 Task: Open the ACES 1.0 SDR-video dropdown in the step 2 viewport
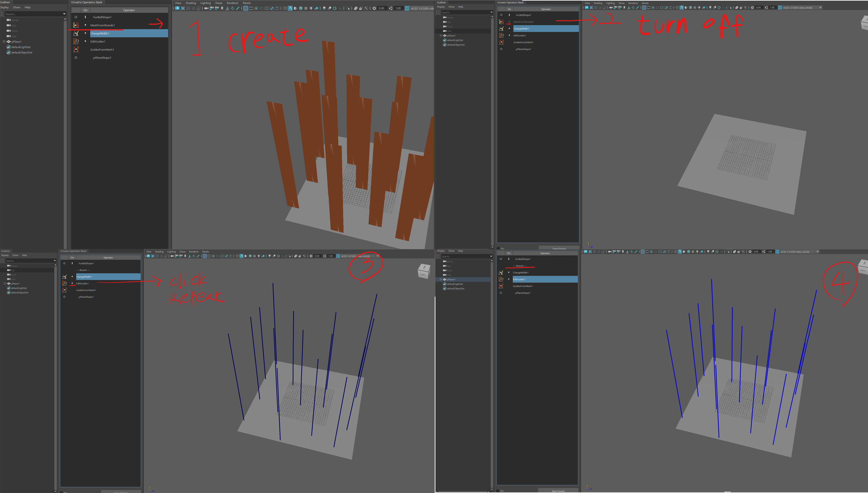pyautogui.click(x=820, y=7)
